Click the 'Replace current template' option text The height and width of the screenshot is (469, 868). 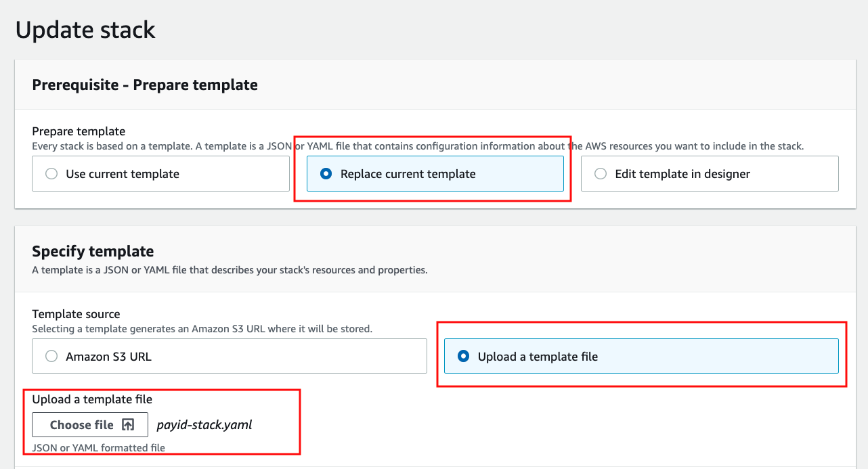point(408,174)
